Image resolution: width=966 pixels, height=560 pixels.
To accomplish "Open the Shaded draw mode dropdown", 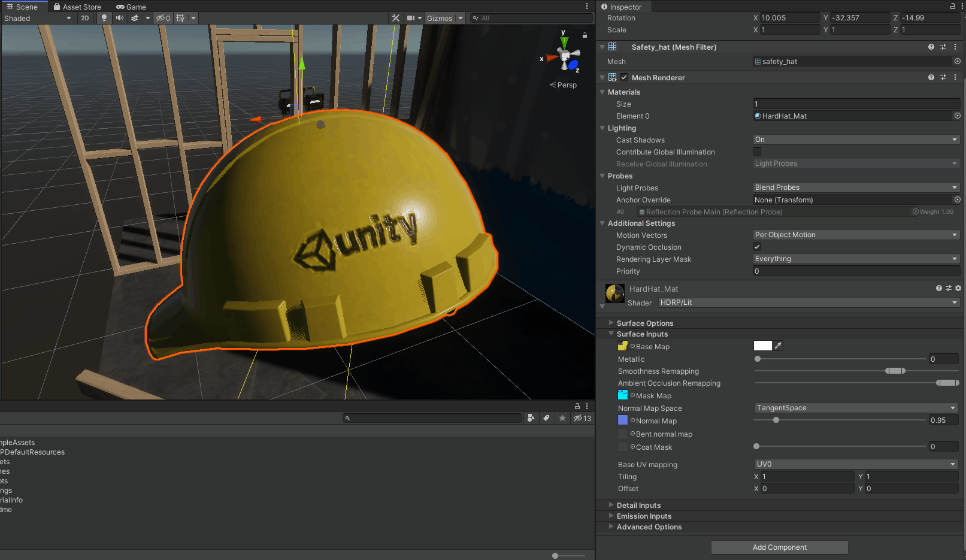I will (37, 18).
